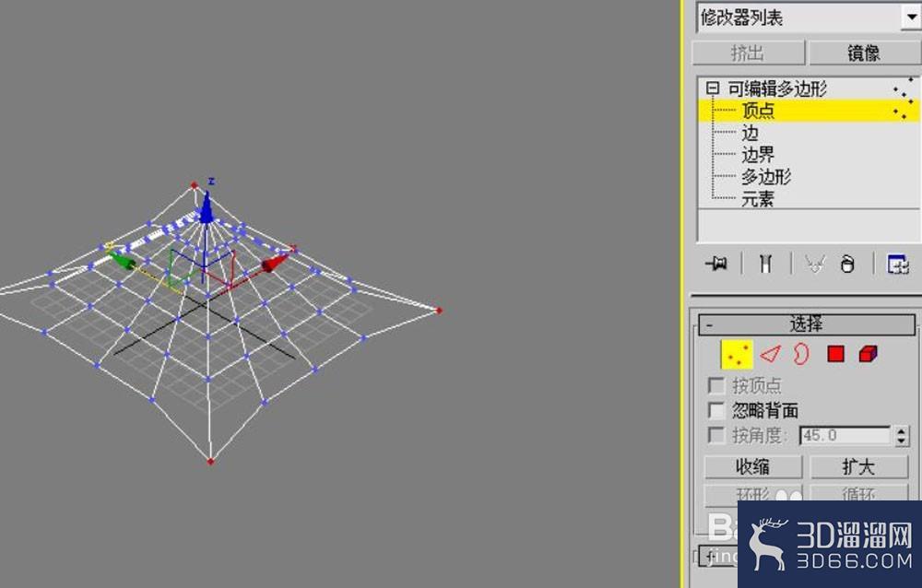Click the red vertex at mesh bottom corner

pos(210,462)
